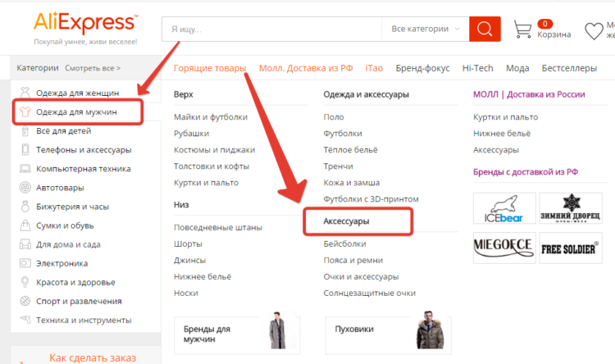Select the Солнцезащитные очки link

(370, 293)
